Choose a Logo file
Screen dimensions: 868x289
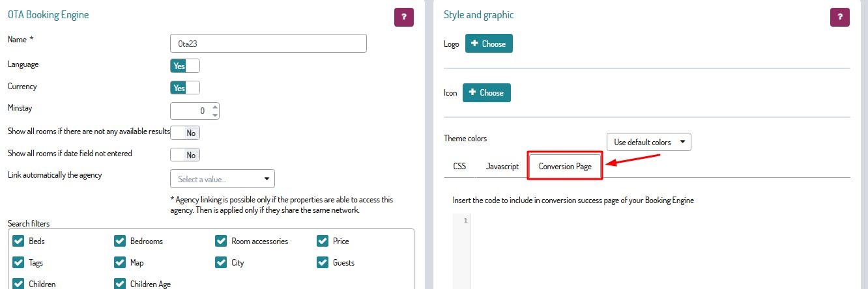[489, 44]
